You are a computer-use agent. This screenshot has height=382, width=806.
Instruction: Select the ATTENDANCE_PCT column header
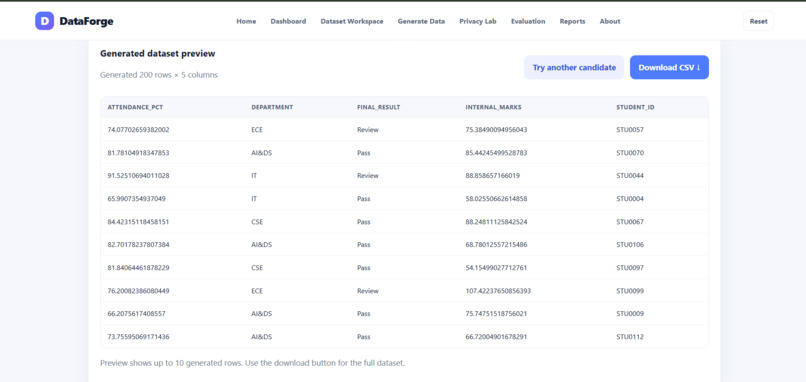[x=135, y=107]
